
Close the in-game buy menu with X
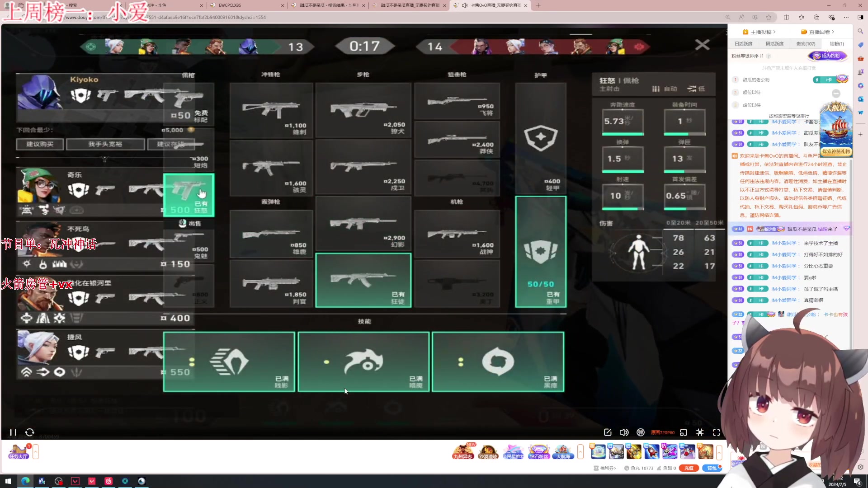click(702, 45)
